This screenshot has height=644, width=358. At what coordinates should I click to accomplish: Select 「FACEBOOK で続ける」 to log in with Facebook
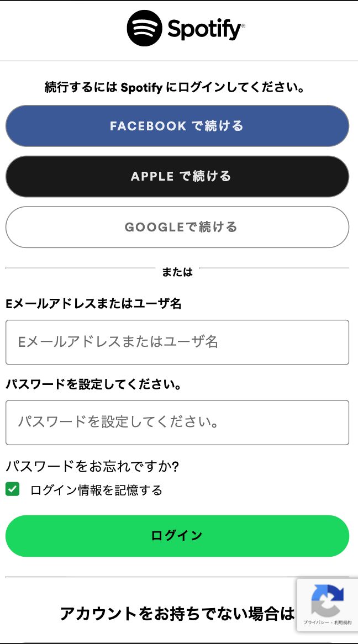click(x=177, y=126)
